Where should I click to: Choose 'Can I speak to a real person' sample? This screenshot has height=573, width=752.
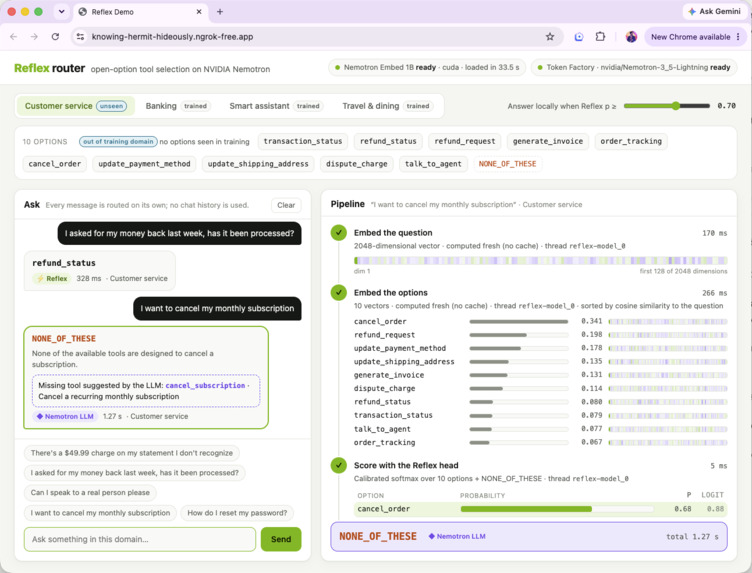(90, 492)
